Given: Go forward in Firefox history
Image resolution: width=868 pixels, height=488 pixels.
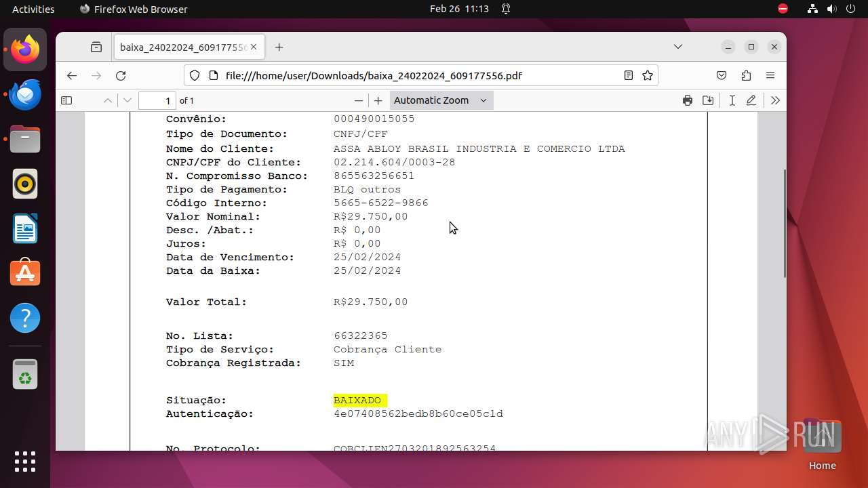Looking at the screenshot, I should pos(96,75).
